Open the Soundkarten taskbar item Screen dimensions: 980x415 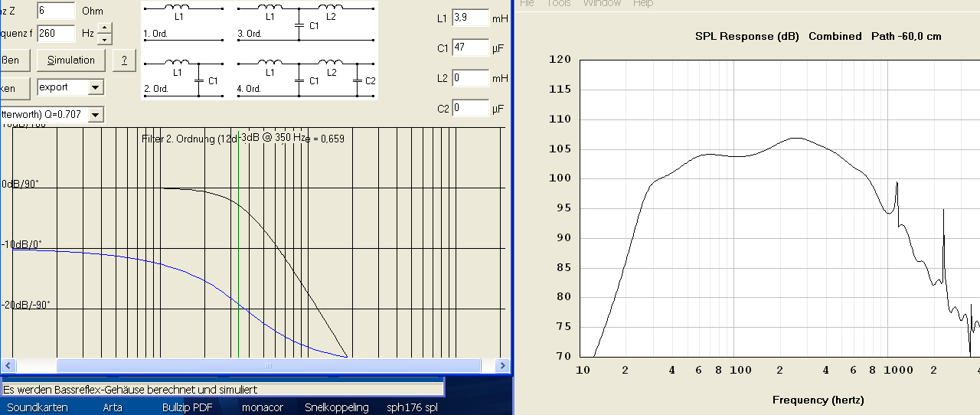click(38, 407)
